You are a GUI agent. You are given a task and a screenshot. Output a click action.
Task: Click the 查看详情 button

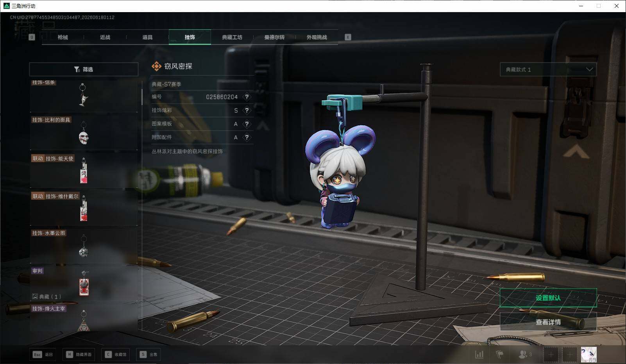(x=548, y=322)
